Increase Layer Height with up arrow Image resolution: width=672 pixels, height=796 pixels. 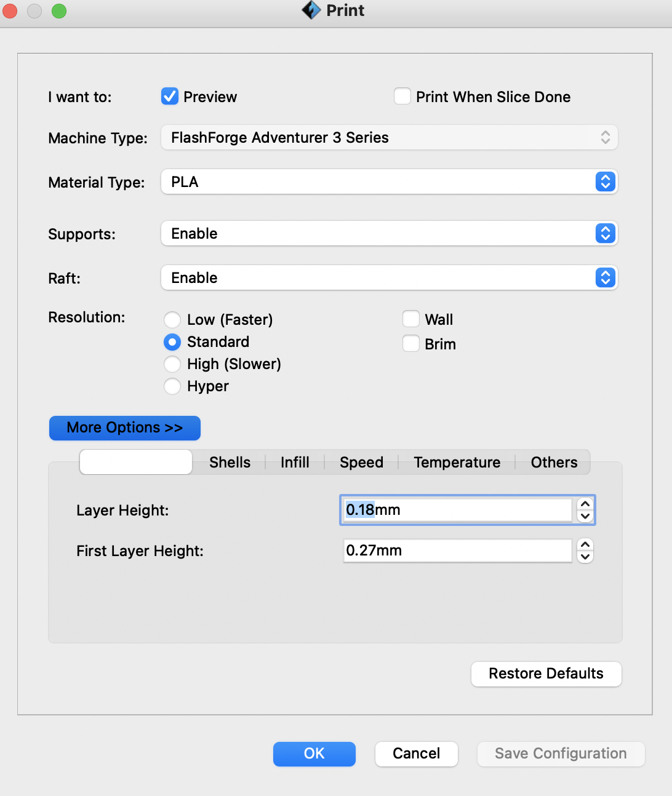585,504
